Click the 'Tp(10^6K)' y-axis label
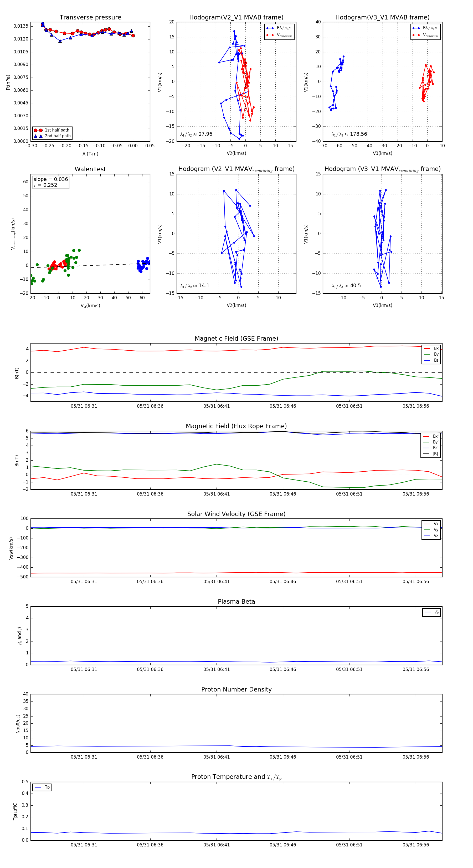 [x=15, y=811]
